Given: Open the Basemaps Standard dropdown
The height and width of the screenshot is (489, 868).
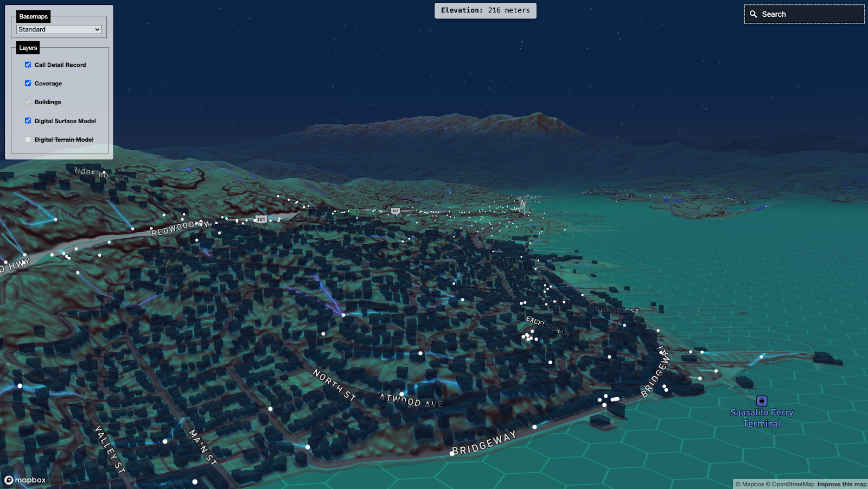Looking at the screenshot, I should [x=59, y=29].
